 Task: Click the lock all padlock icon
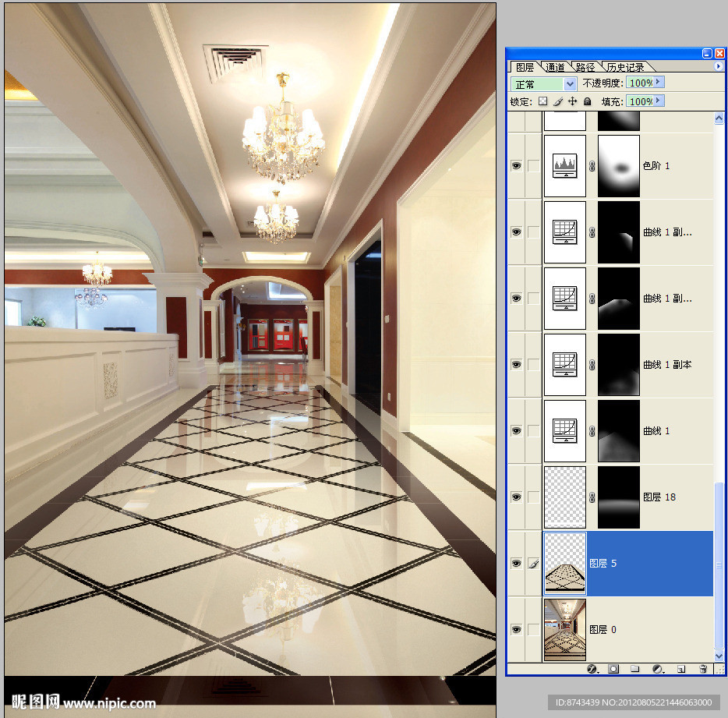[588, 101]
